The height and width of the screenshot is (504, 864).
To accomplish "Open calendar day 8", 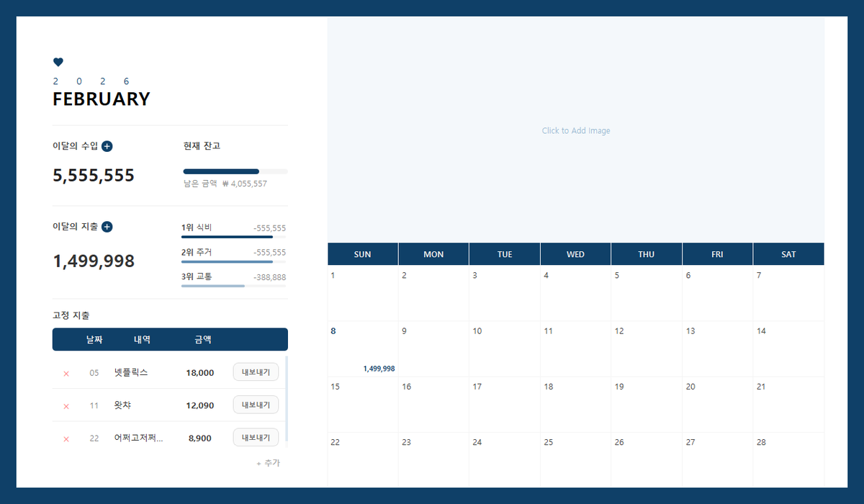I will 363,348.
